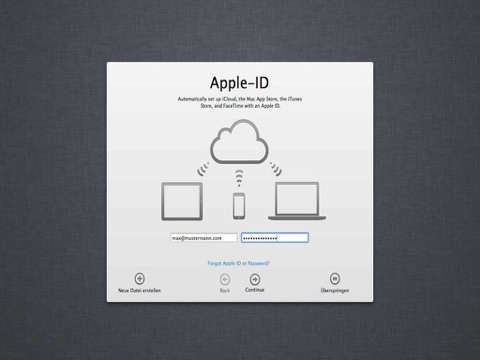Viewport: 480px width, 360px height.
Task: Click the Back arrow icon
Action: coord(225,279)
